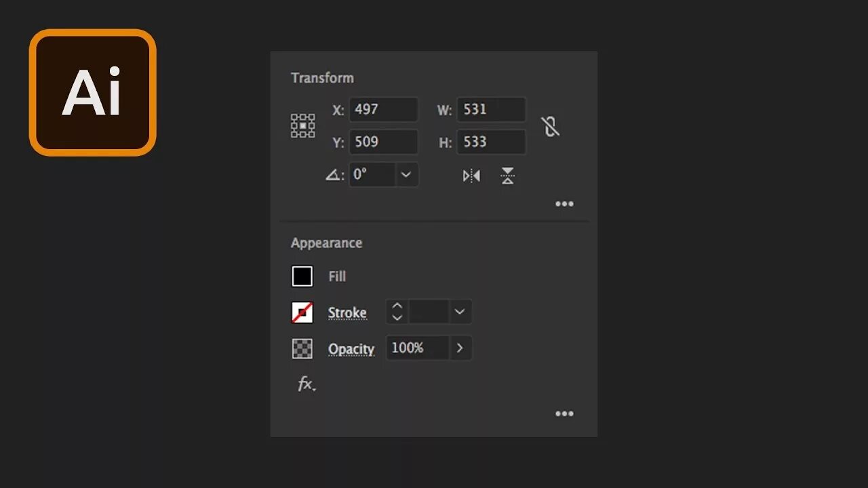Viewport: 868px width, 488px height.
Task: Increase the stroke weight with the up arrow
Action: point(397,306)
